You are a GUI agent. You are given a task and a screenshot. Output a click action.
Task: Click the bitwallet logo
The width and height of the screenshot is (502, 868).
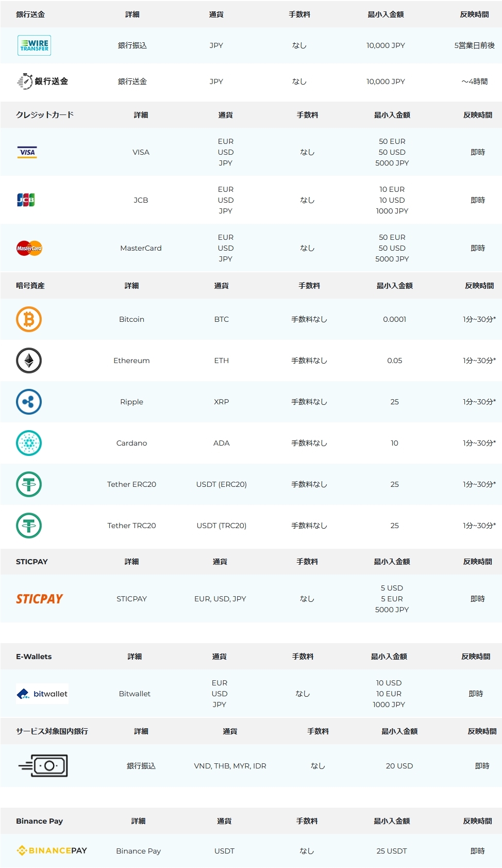point(42,694)
